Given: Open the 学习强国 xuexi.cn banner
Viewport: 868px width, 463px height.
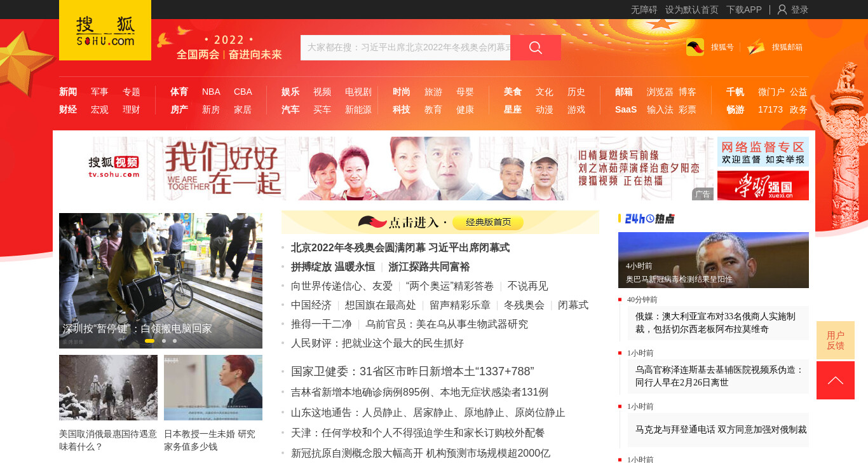Looking at the screenshot, I should [x=763, y=185].
